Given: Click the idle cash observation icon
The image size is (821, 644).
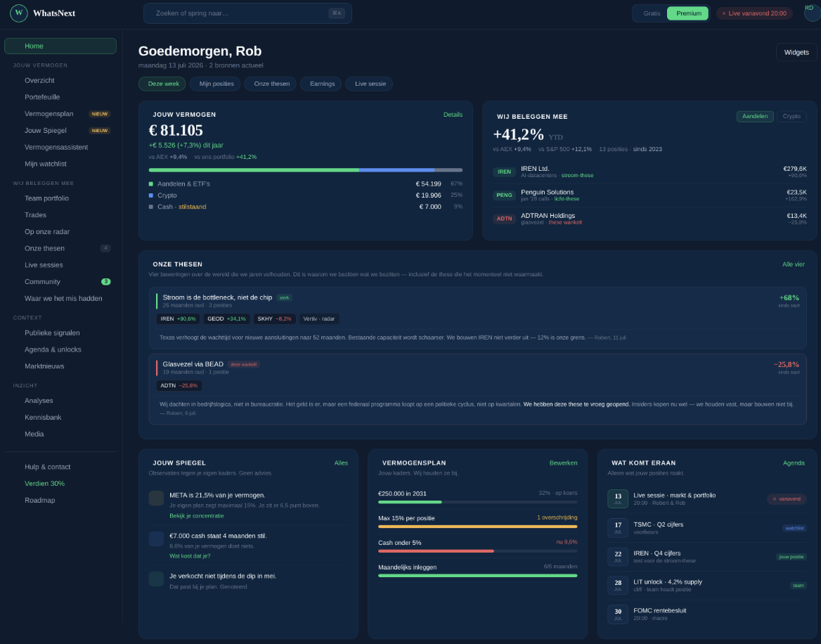Looking at the screenshot, I should [156, 539].
